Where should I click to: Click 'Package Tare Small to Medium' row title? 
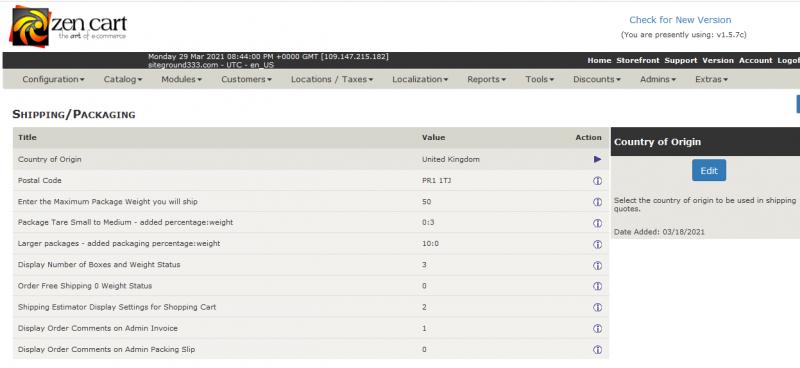[126, 223]
